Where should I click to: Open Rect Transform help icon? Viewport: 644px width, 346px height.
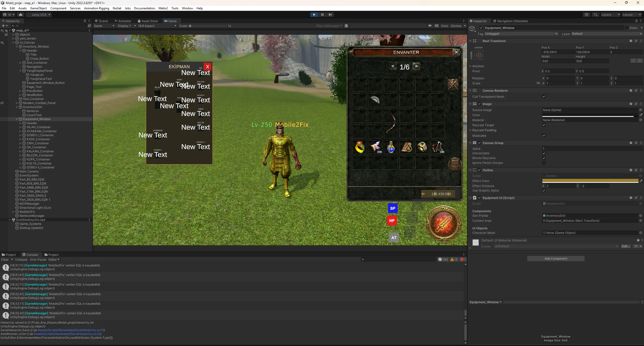coord(631,41)
